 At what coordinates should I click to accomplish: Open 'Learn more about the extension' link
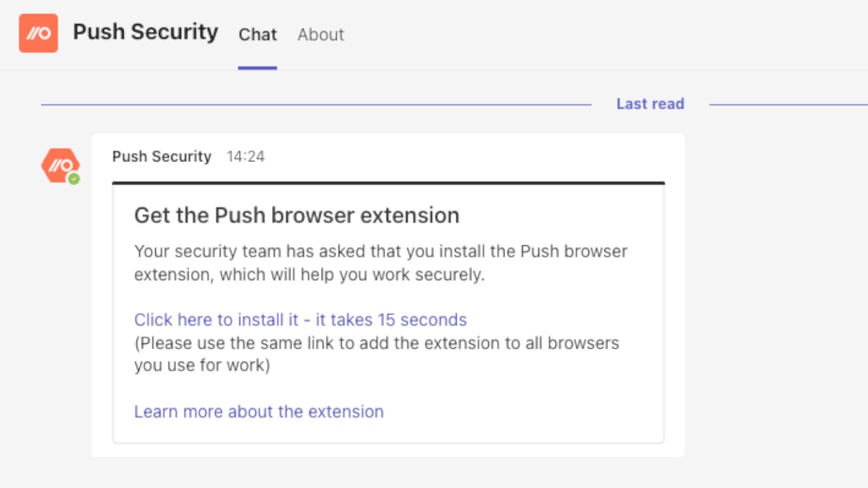(x=259, y=412)
